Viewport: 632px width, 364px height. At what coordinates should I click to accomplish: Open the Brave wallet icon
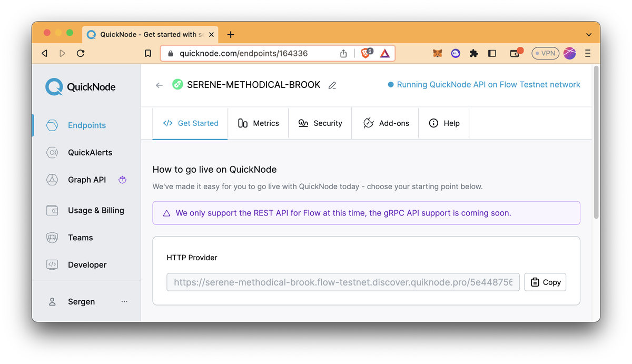pos(516,53)
